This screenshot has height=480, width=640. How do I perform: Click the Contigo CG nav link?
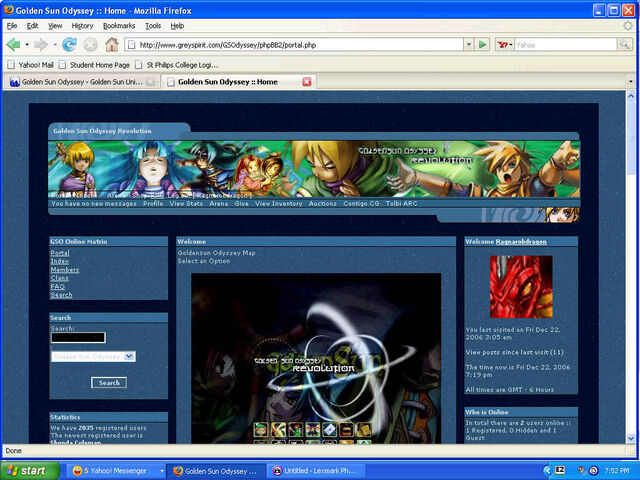[361, 203]
